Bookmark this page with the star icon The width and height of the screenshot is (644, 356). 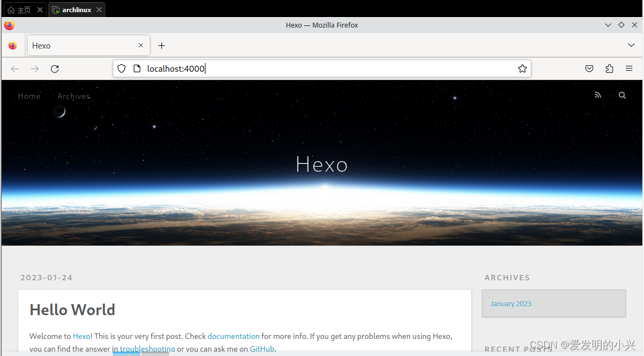pos(522,68)
